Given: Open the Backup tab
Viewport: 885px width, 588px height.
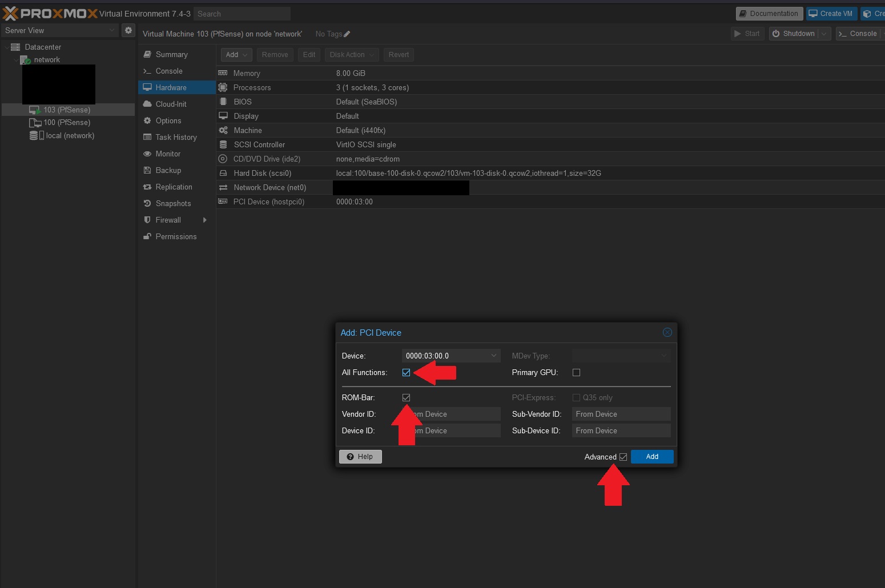Looking at the screenshot, I should (x=177, y=170).
